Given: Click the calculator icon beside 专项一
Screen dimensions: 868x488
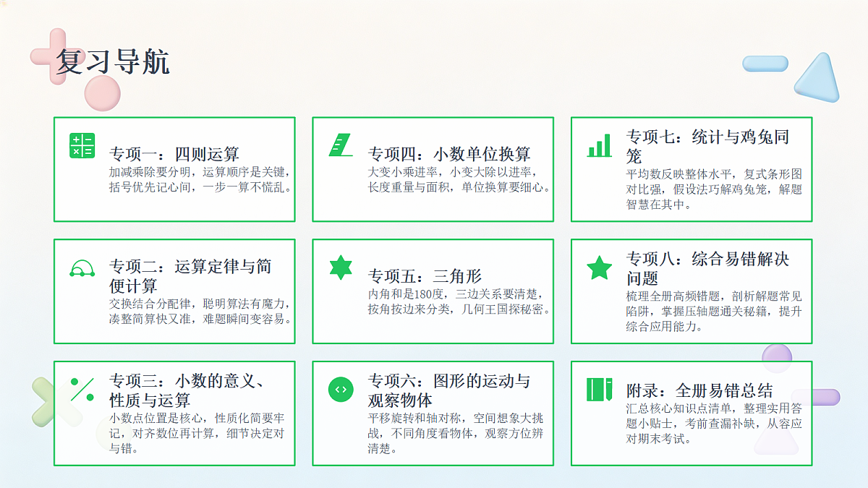Looking at the screenshot, I should pyautogui.click(x=82, y=145).
